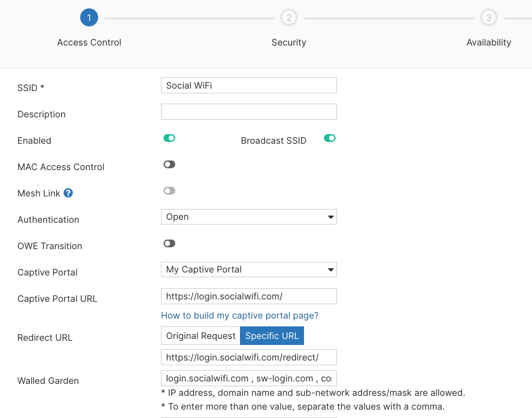Click the redirect URL input field
Image resolution: width=532 pixels, height=418 pixels.
(248, 358)
